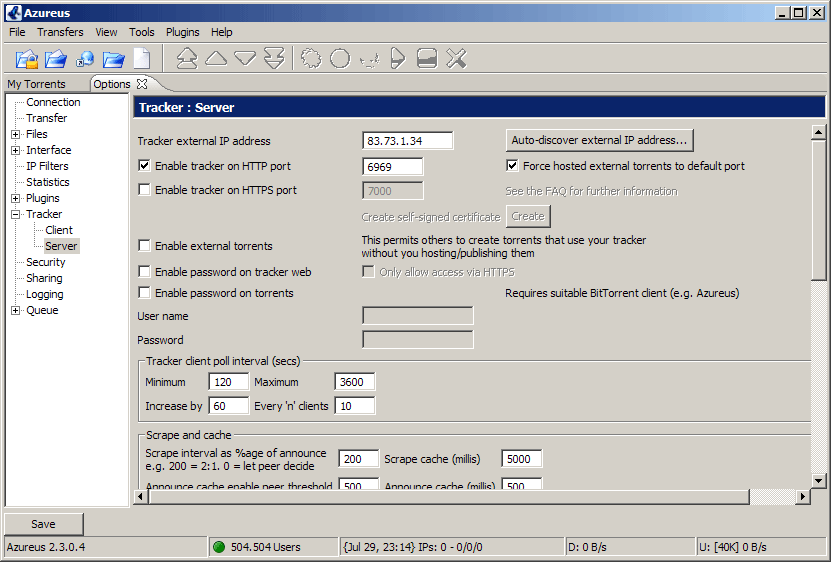The image size is (831, 562).
Task: Expand the Interface tree node
Action: click(15, 150)
